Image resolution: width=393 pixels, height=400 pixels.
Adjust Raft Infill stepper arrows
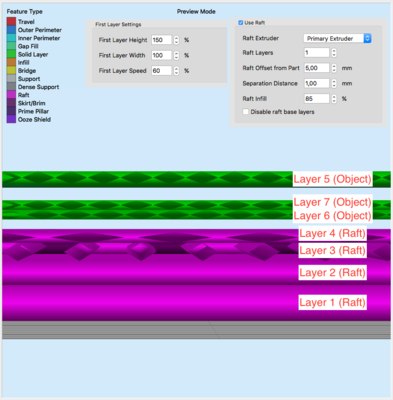point(334,99)
